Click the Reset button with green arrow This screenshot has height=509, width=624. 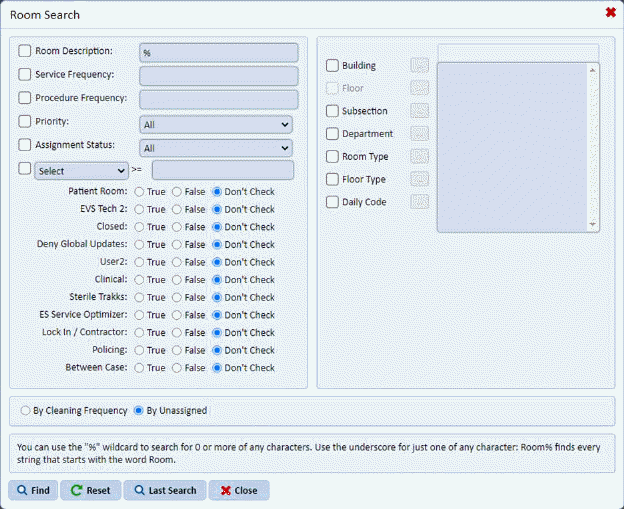point(91,491)
